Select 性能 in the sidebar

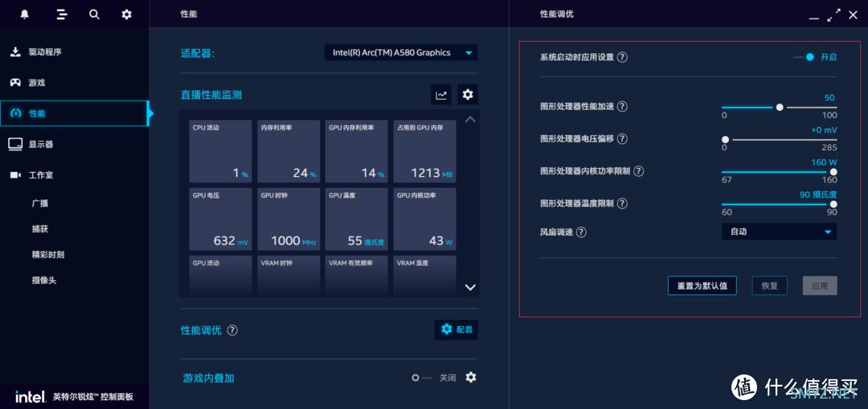coord(74,113)
